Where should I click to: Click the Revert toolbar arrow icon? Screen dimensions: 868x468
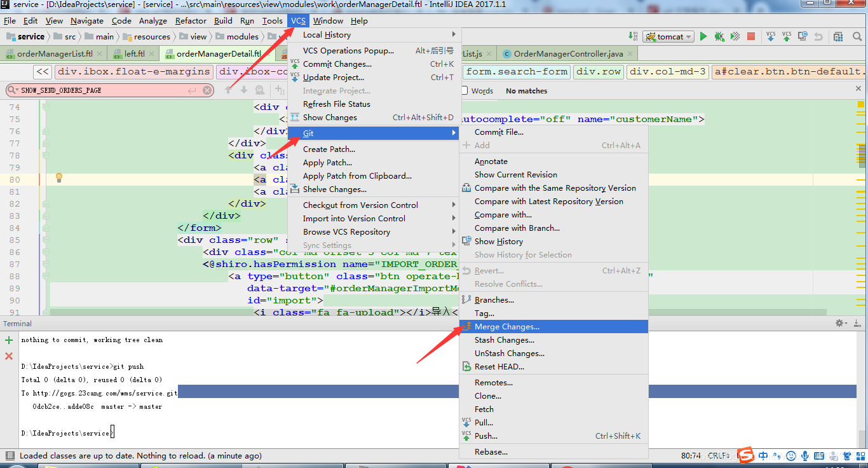819,37
